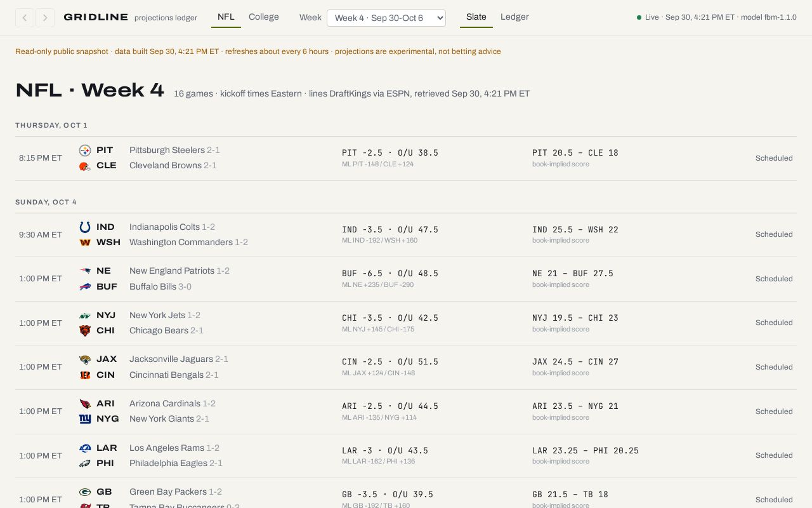Click the New England Patriots logo
Viewport: 812px width, 508px height.
tap(85, 271)
